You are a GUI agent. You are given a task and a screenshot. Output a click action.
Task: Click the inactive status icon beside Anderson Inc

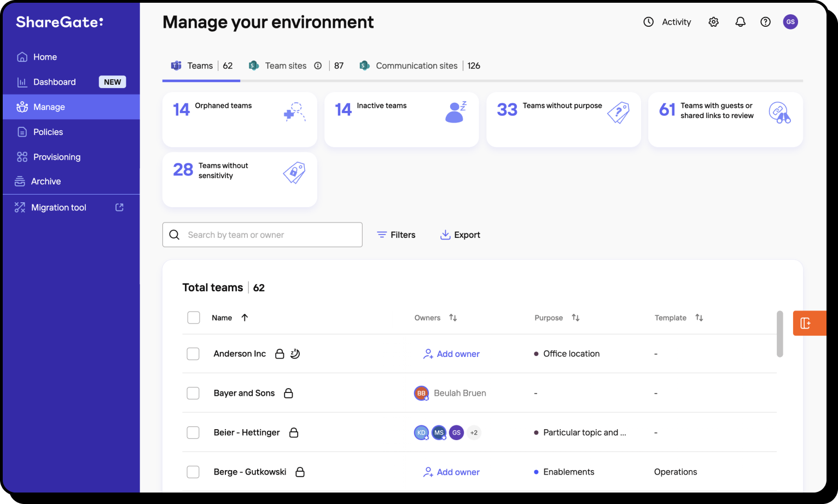(295, 354)
